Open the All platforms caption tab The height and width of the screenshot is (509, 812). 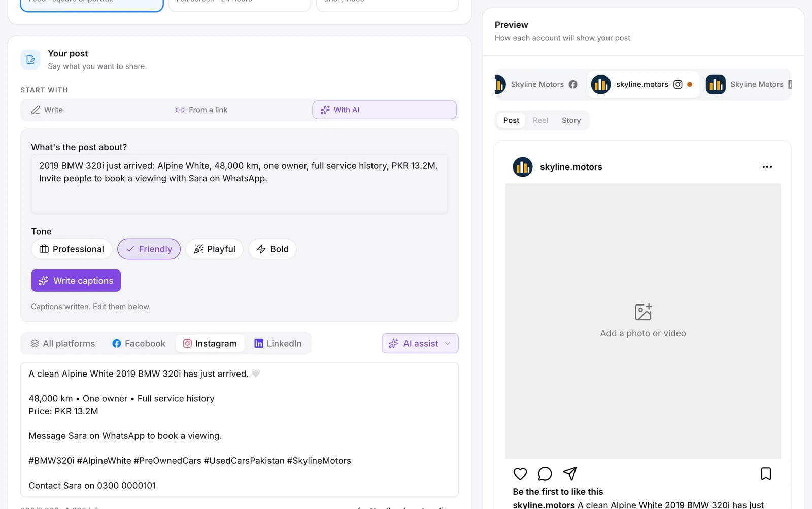pyautogui.click(x=63, y=344)
